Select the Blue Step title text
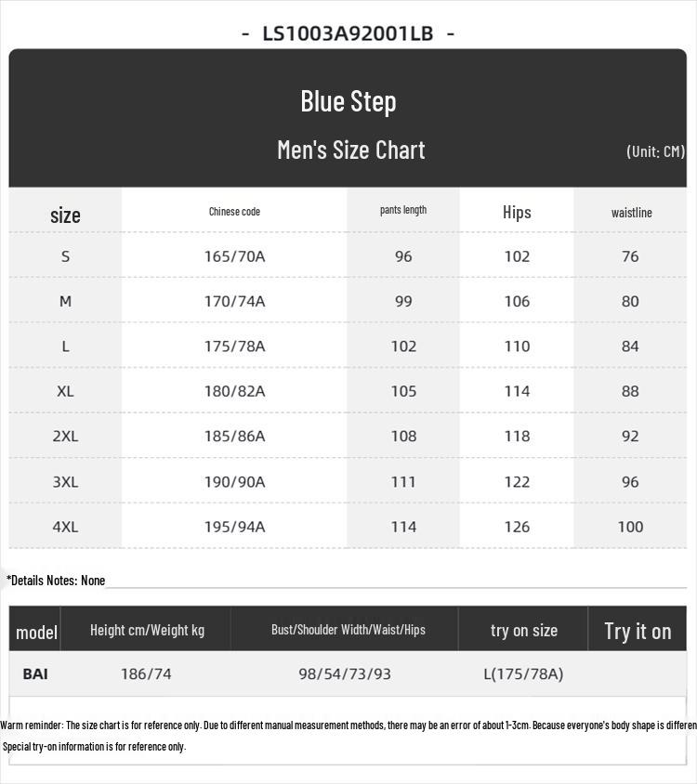Viewport: 697px width, 784px height. pos(348,101)
